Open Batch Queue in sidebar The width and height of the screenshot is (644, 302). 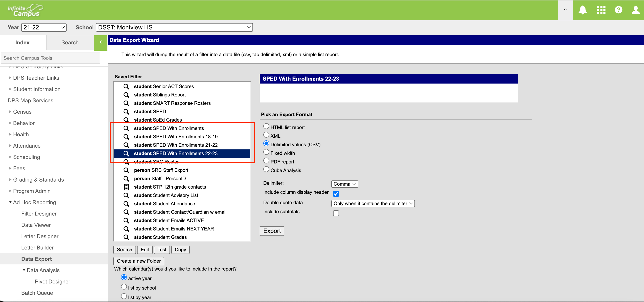click(37, 293)
